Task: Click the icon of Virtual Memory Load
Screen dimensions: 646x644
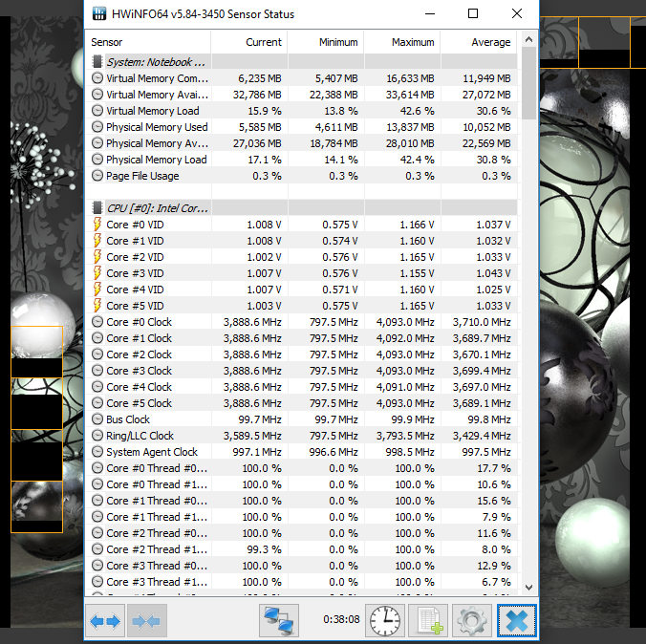Action: point(97,111)
